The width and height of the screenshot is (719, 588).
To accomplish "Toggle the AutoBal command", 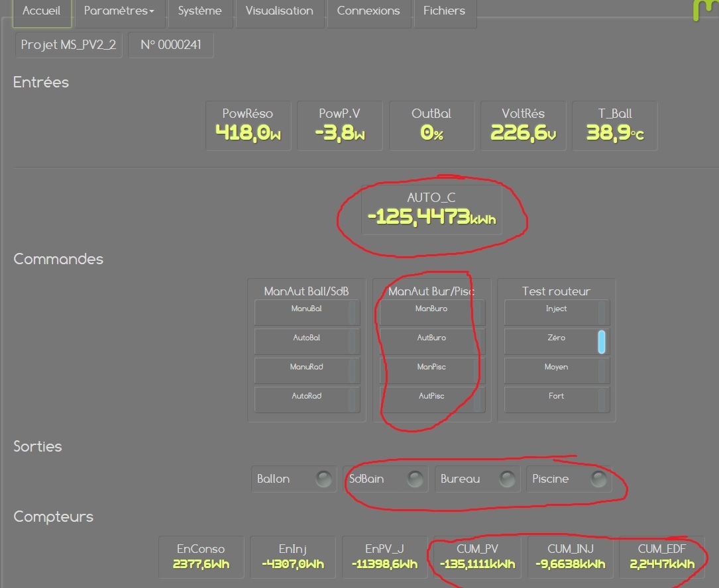I will tap(307, 342).
